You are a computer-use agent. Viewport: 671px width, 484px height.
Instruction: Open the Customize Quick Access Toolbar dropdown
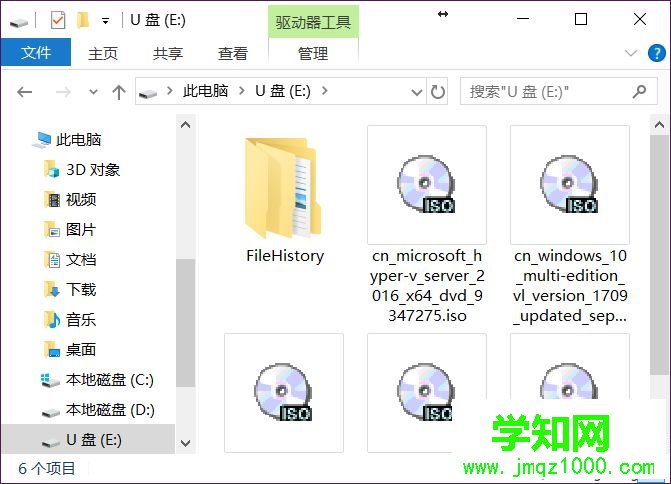coord(105,21)
